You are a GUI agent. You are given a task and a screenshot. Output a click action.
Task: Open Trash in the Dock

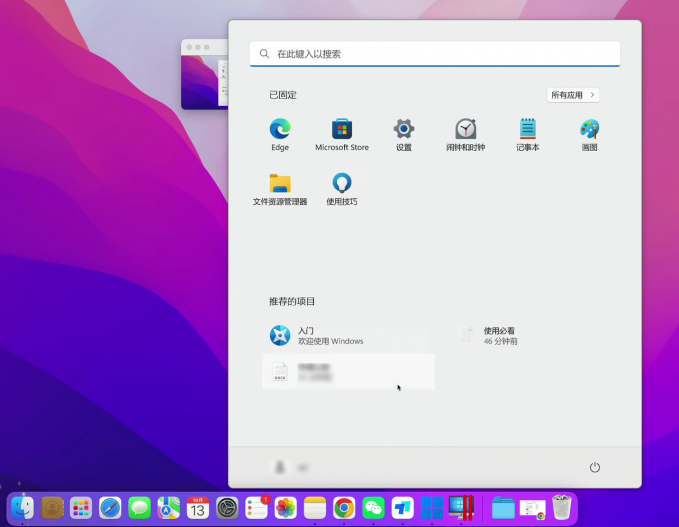pyautogui.click(x=562, y=508)
